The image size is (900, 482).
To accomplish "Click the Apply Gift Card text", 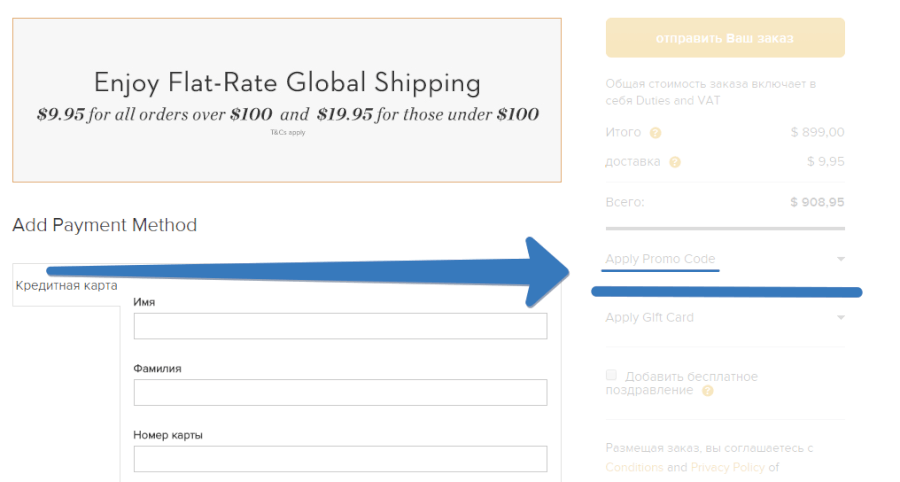I will coord(649,318).
